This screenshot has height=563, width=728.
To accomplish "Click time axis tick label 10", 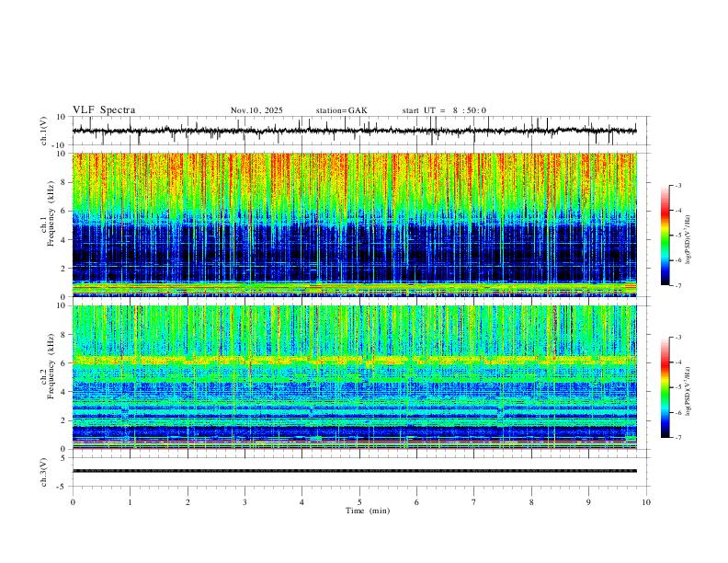I will (646, 502).
